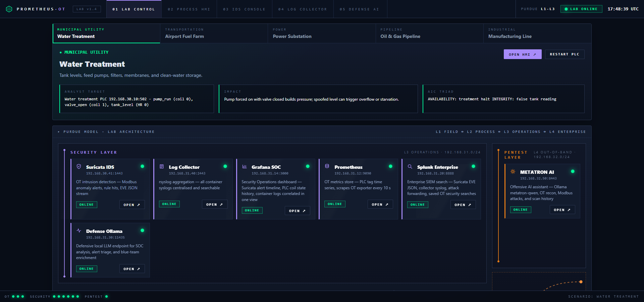Click the Grafana address 192.168.31.14:3000
The height and width of the screenshot is (302, 644).
(270, 173)
